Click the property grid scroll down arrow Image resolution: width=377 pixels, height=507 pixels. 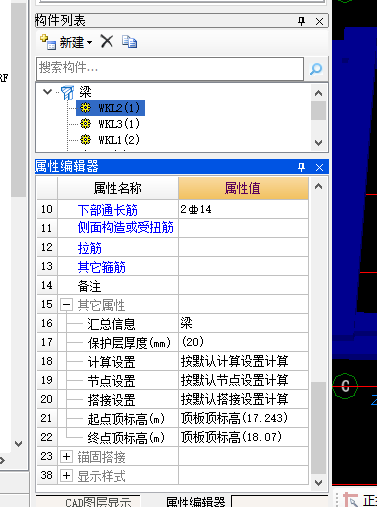318,482
